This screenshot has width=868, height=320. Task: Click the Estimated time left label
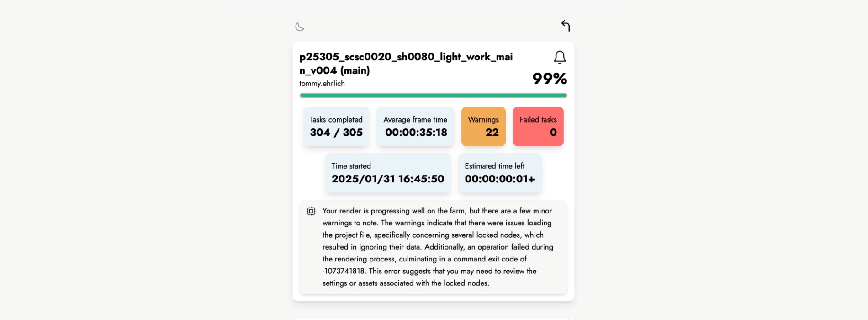pyautogui.click(x=494, y=166)
